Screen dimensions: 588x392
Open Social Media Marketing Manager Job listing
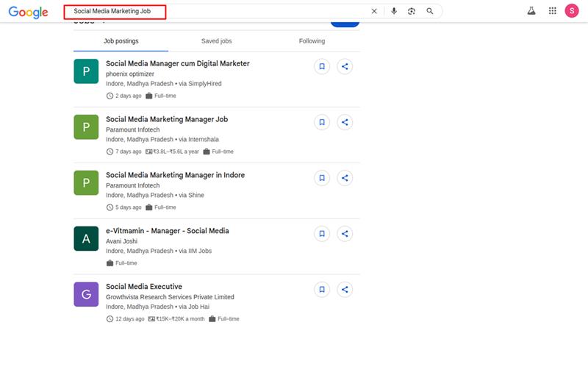pyautogui.click(x=167, y=119)
